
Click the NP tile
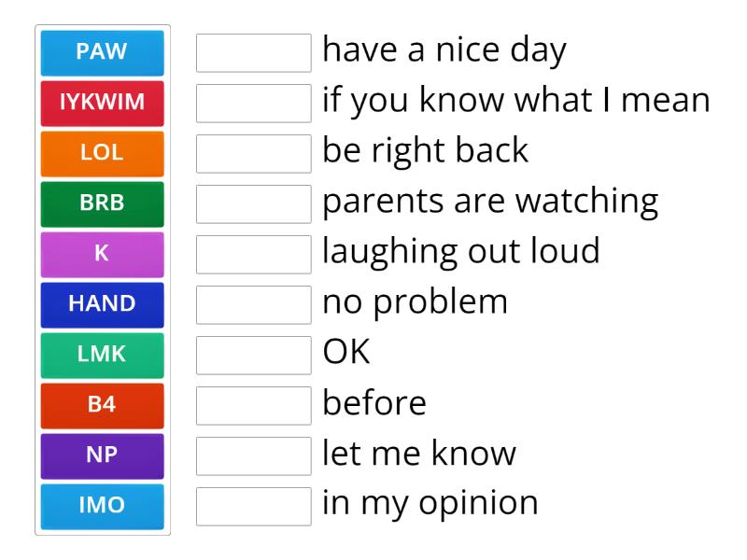(102, 455)
